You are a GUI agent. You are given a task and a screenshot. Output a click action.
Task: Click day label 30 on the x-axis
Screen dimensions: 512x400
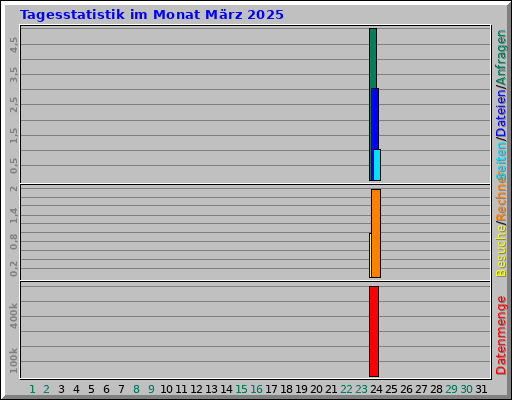coord(466,389)
